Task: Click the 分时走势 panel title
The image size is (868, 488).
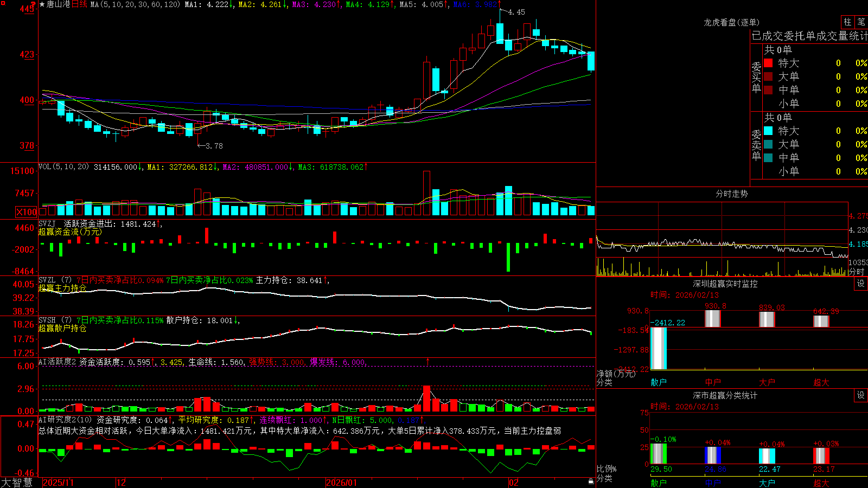Action: pos(731,194)
